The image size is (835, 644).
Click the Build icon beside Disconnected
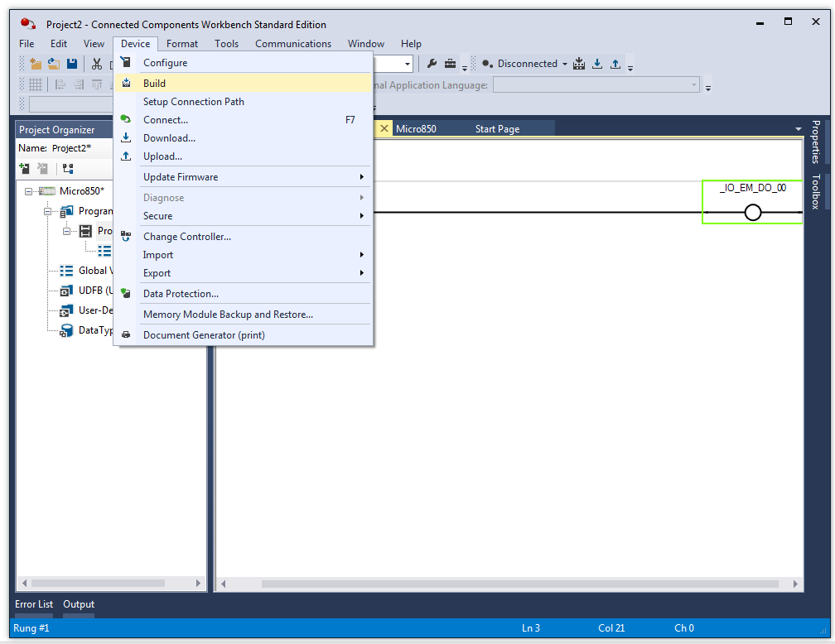(579, 64)
